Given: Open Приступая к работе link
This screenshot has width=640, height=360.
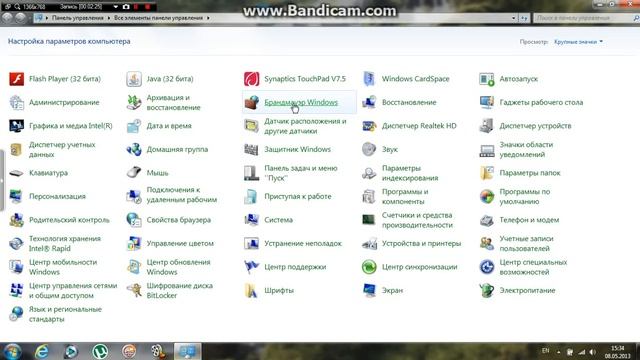Looking at the screenshot, I should 298,196.
